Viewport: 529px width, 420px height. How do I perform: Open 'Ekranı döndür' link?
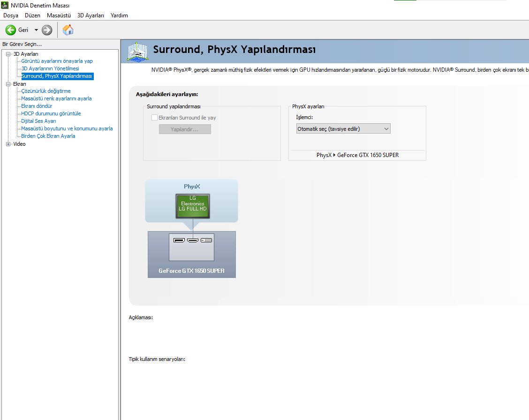(x=37, y=106)
